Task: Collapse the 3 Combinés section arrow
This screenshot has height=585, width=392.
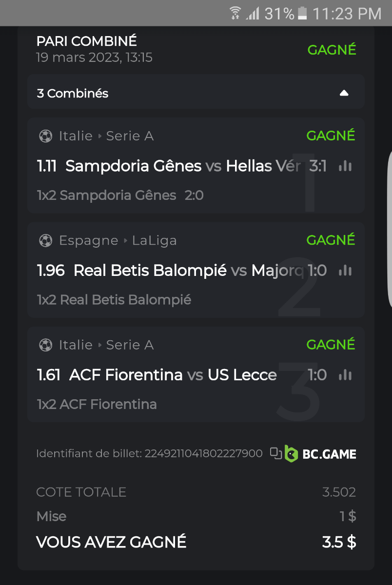Action: pyautogui.click(x=344, y=93)
